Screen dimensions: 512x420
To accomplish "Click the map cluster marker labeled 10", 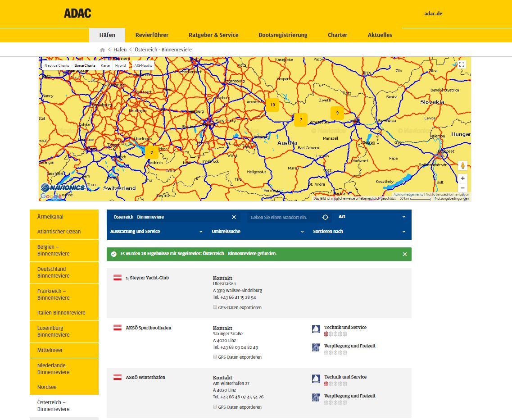I will (x=272, y=105).
